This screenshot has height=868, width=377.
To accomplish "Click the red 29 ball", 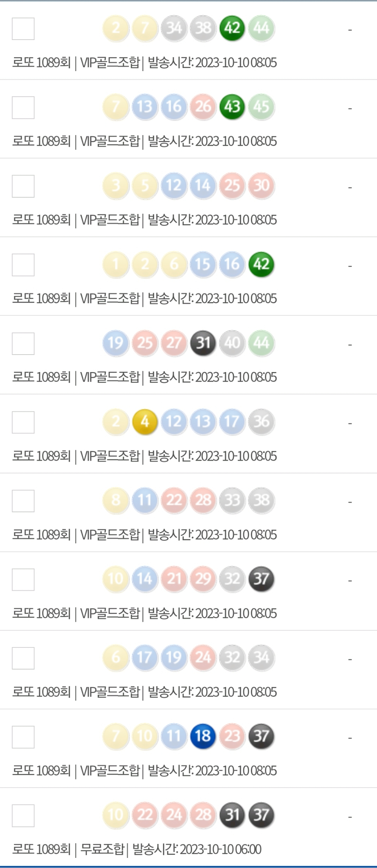I will pos(203,579).
